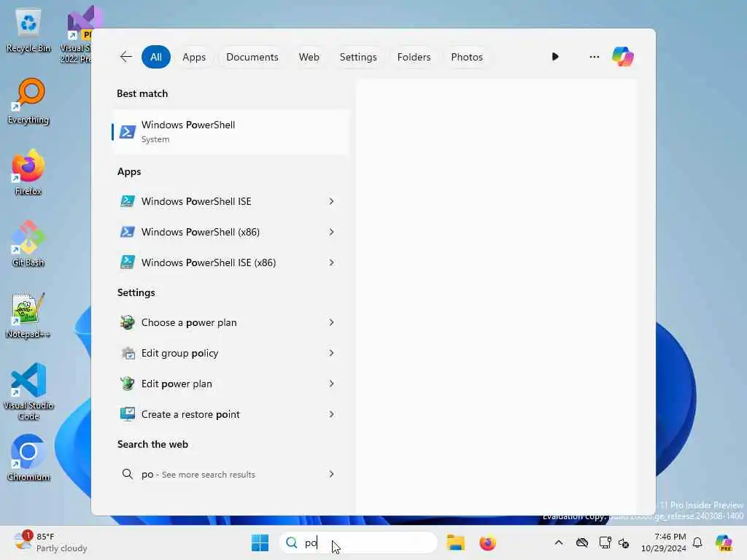
Task: Switch to the Photos filter tab
Action: coord(466,57)
